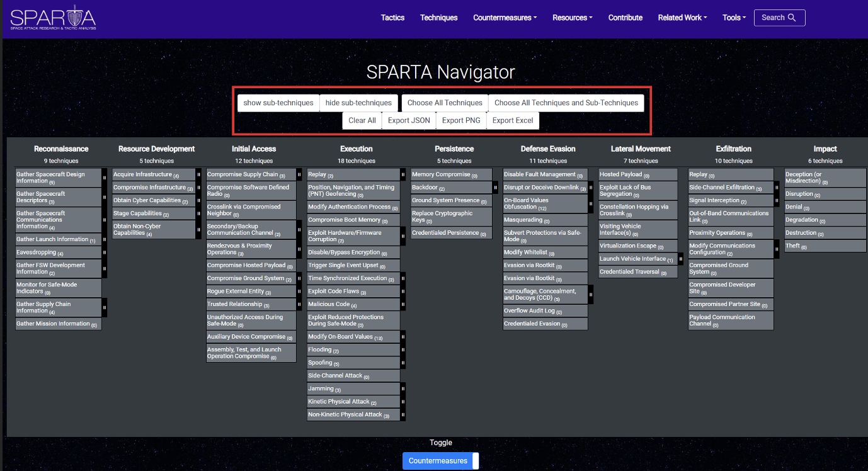
Task: Expand sub-techniques handle beside Backdoor
Action: click(495, 188)
